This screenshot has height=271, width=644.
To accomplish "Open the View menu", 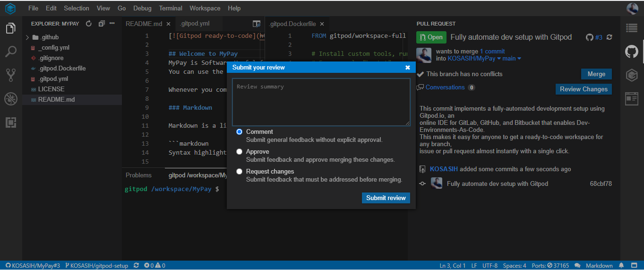I will [103, 8].
